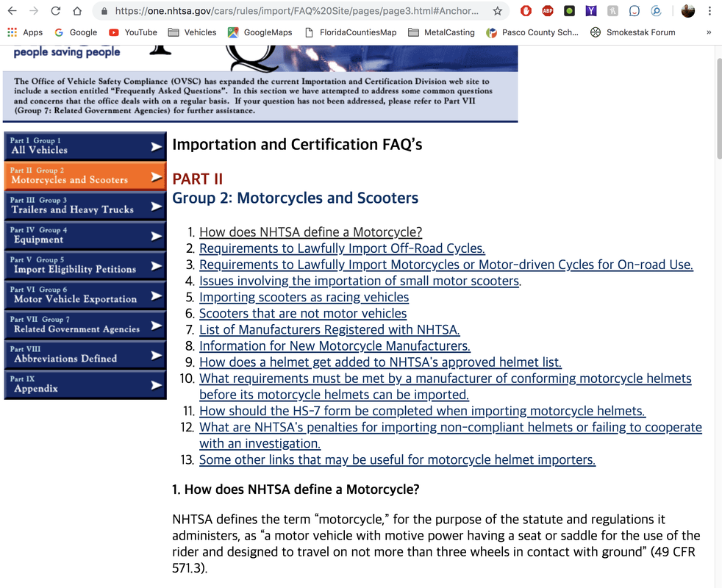Open Part VI Motor Vehicle Exportation
722x588 pixels.
pos(85,295)
